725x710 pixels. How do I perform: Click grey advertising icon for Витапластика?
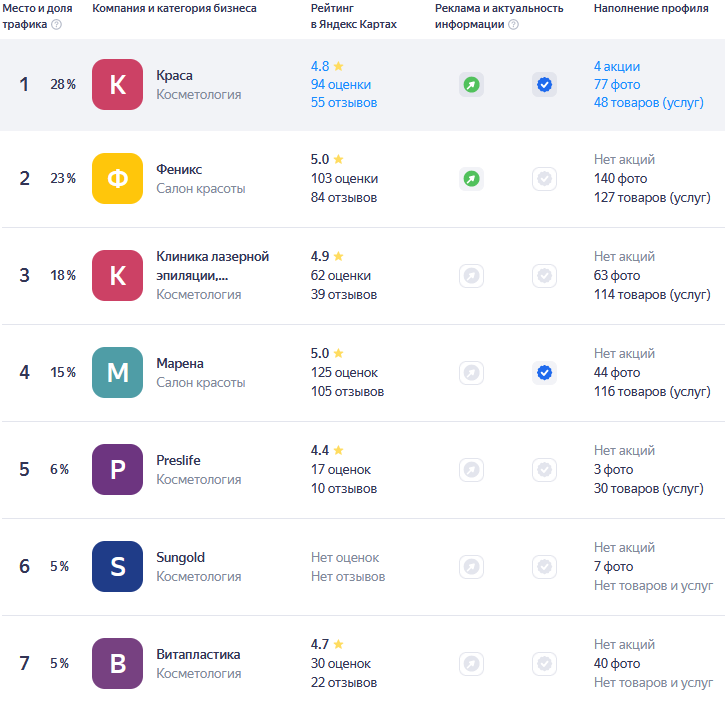[x=471, y=664]
